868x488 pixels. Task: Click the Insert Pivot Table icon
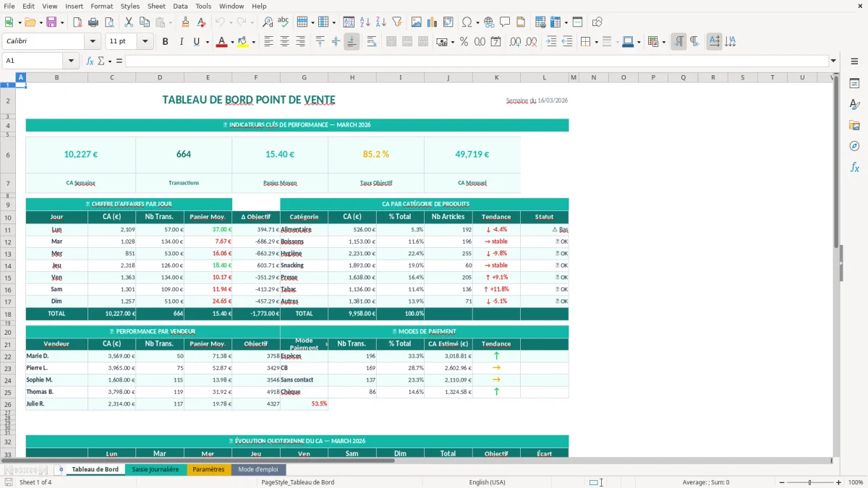click(448, 22)
